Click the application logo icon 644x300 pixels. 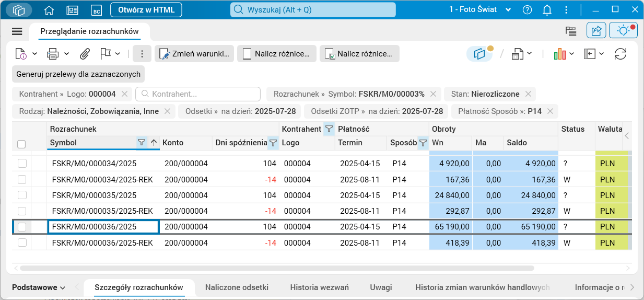[x=19, y=10]
